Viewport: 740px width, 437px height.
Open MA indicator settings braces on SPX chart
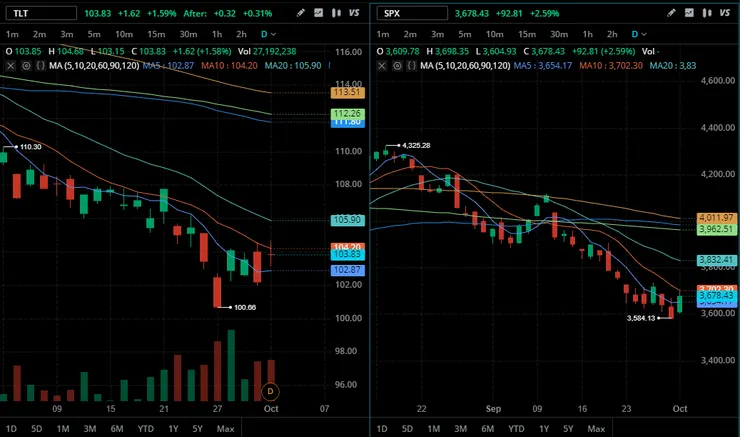pos(412,66)
